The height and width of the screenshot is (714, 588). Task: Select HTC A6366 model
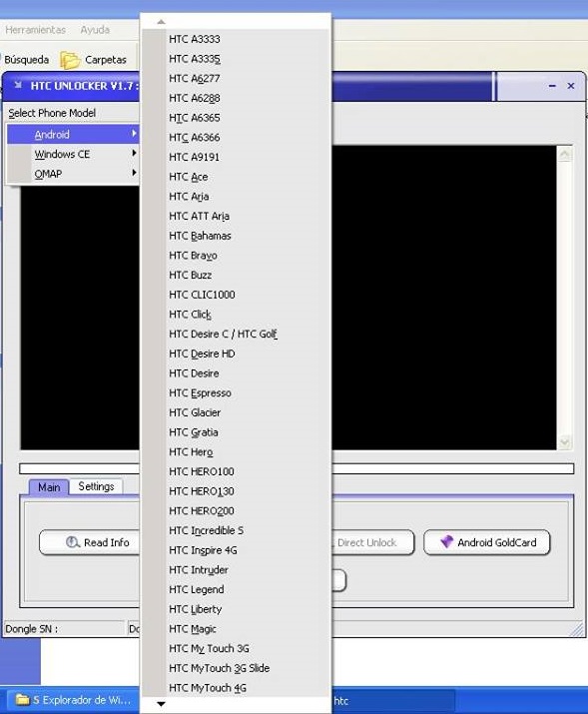pyautogui.click(x=236, y=137)
